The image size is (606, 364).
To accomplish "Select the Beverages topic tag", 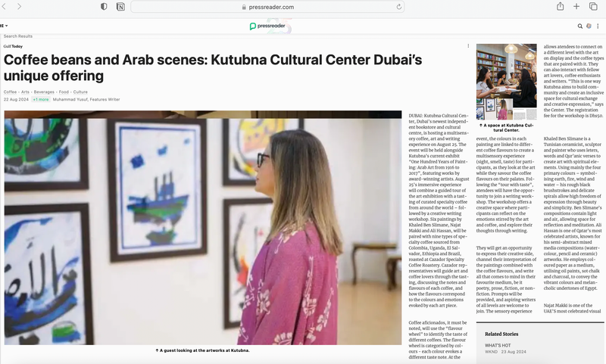I will pyautogui.click(x=44, y=92).
